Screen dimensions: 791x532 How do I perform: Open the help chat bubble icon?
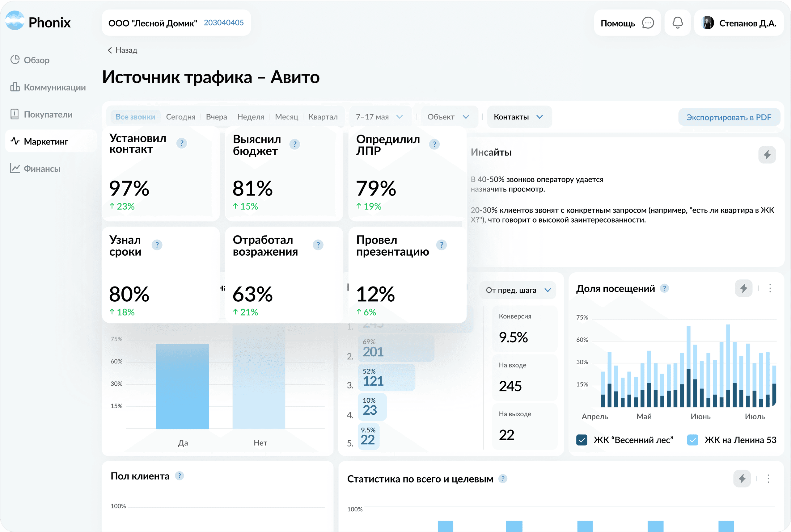coord(648,23)
